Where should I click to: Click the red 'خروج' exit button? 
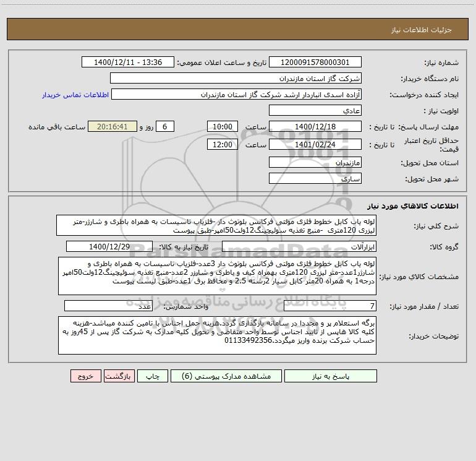click(85, 376)
